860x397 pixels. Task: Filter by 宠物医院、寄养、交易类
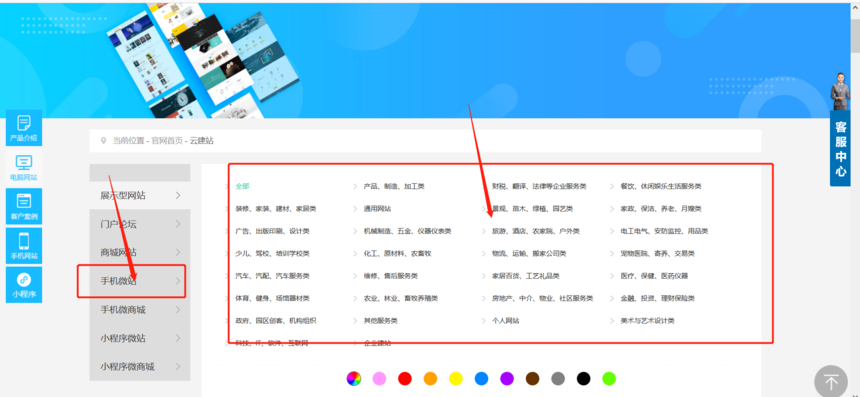(x=658, y=254)
